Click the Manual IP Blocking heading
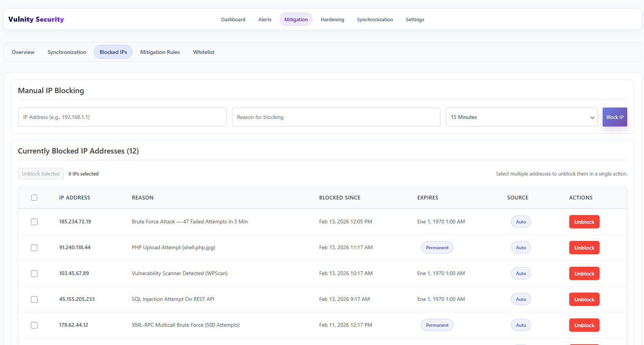This screenshot has width=644, height=345. (51, 90)
